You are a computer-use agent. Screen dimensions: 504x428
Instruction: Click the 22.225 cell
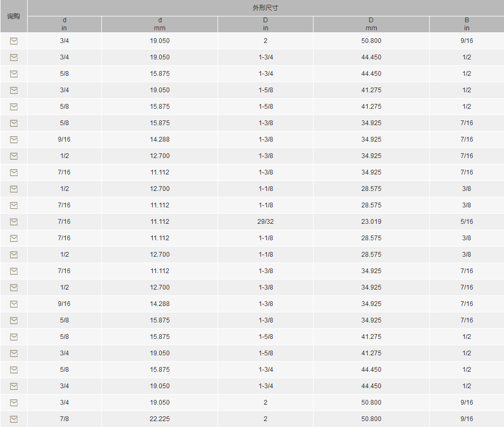(160, 419)
